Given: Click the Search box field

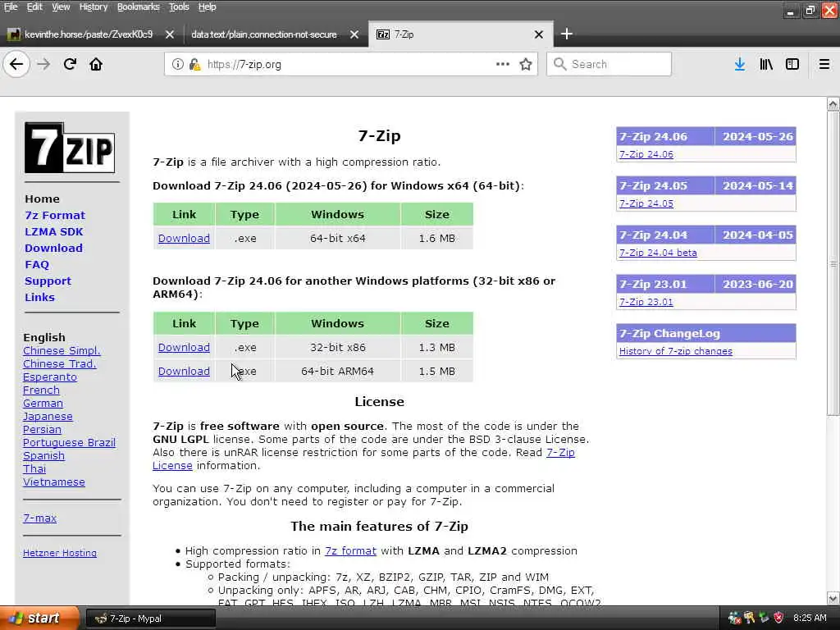Looking at the screenshot, I should click(x=609, y=64).
